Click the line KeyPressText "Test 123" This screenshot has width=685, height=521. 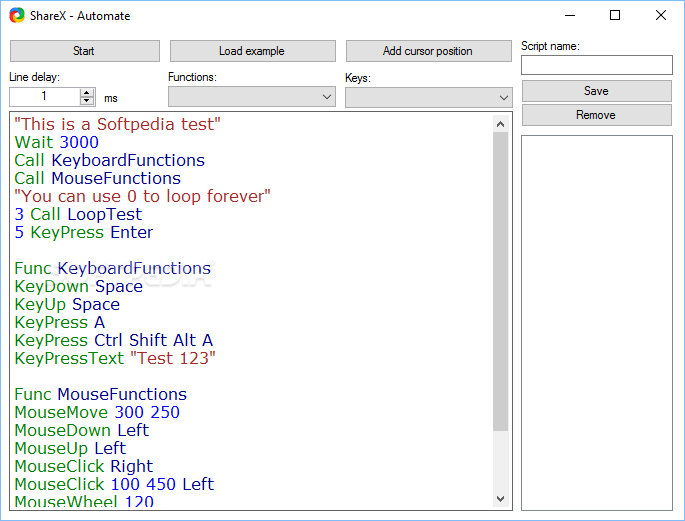click(115, 358)
